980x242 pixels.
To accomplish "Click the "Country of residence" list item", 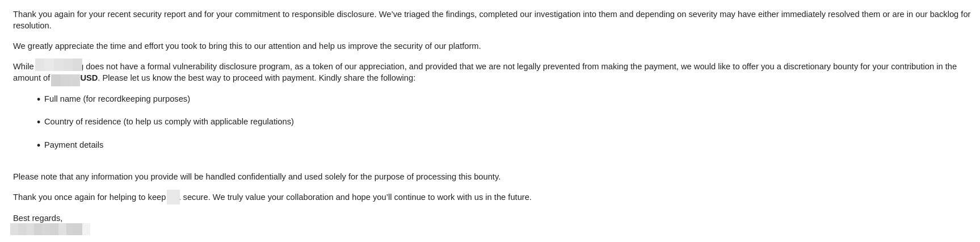I will (169, 122).
